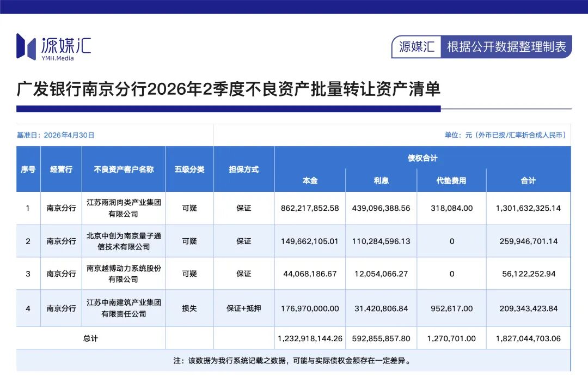Click grand interest 592,855,857.80
Screen dimensions: 588x388
click(381, 338)
